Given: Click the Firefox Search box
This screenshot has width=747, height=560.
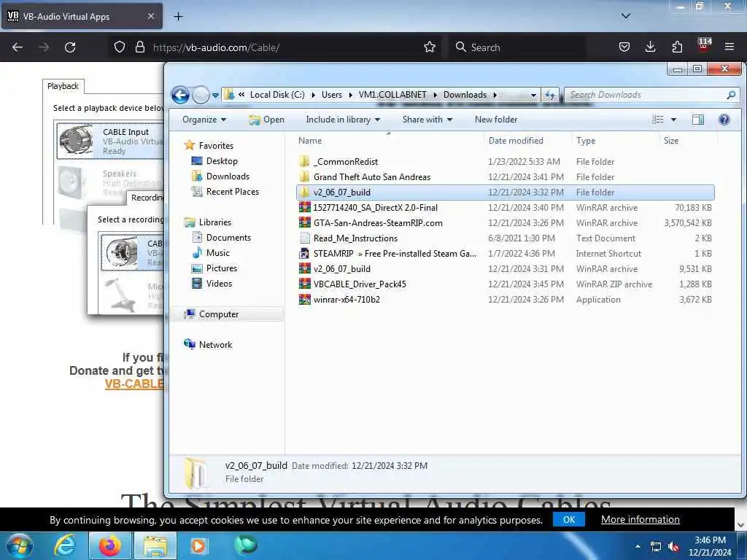Looking at the screenshot, I should pyautogui.click(x=517, y=47).
